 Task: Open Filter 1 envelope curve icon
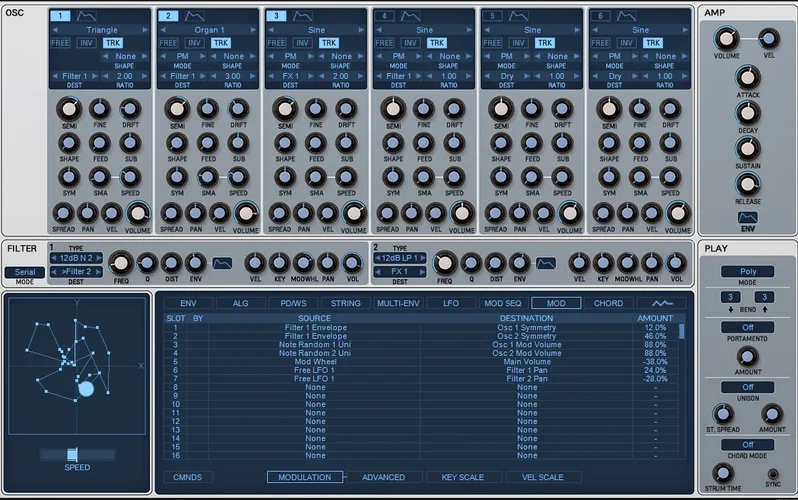coord(222,263)
